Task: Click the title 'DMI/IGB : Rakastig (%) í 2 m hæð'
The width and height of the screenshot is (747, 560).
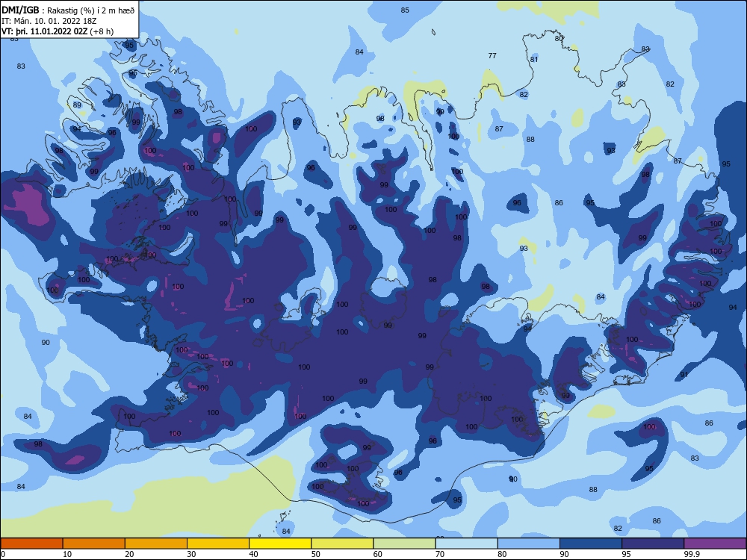Action: 68,10
